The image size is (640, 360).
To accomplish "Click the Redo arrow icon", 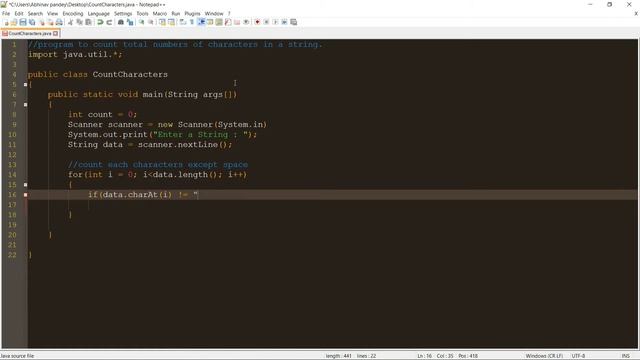I will [109, 22].
